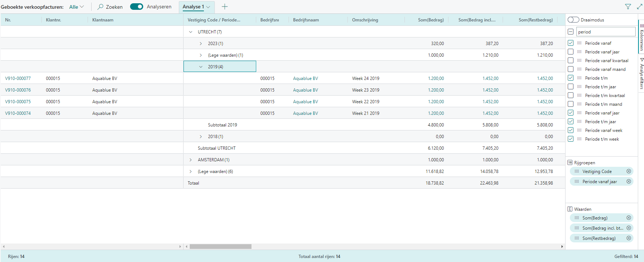
Task: Click the Zoeken search icon
Action: pos(101,7)
